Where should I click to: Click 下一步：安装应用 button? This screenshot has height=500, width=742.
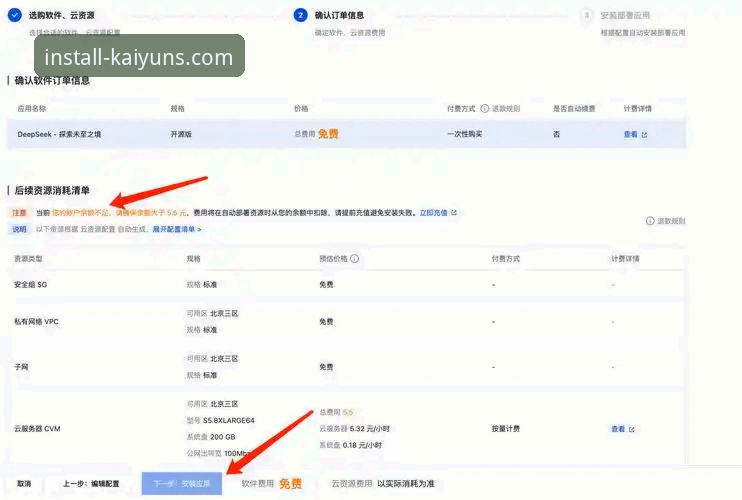tap(182, 483)
